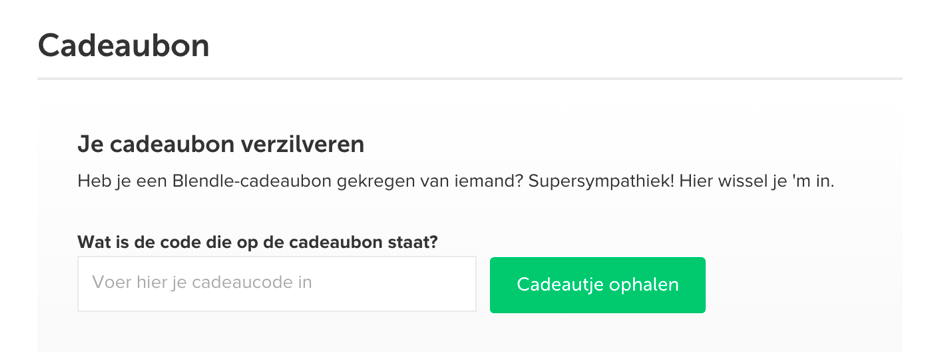Activate the cadeaucode text box
The height and width of the screenshot is (364, 944).
pyautogui.click(x=277, y=284)
